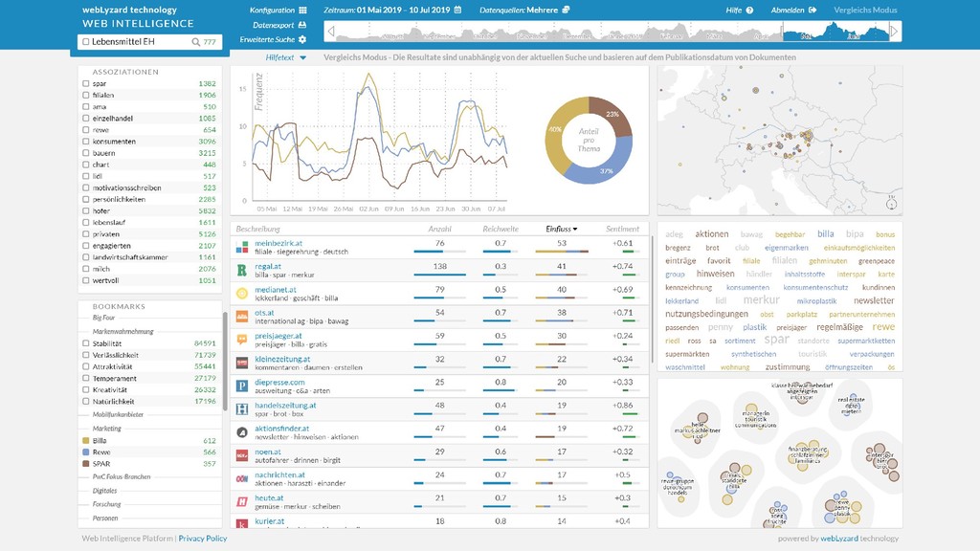
Task: Open the Konfiguration menu
Action: click(x=278, y=10)
